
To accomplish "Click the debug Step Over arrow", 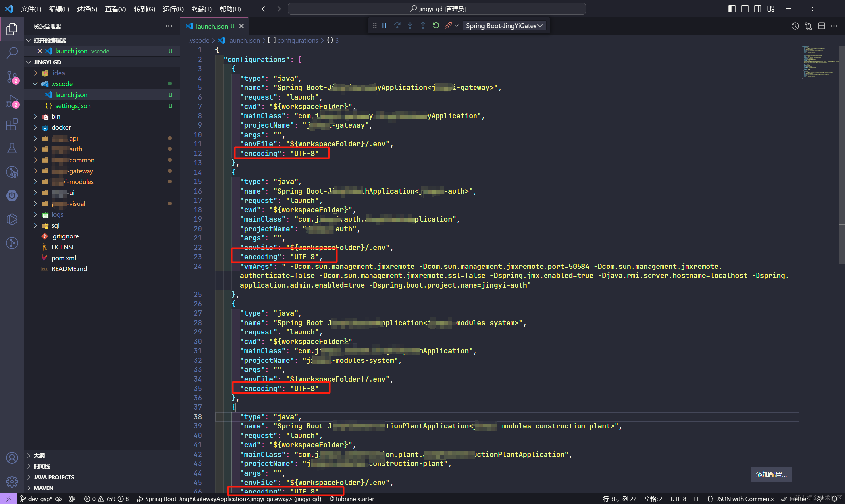I will click(397, 26).
